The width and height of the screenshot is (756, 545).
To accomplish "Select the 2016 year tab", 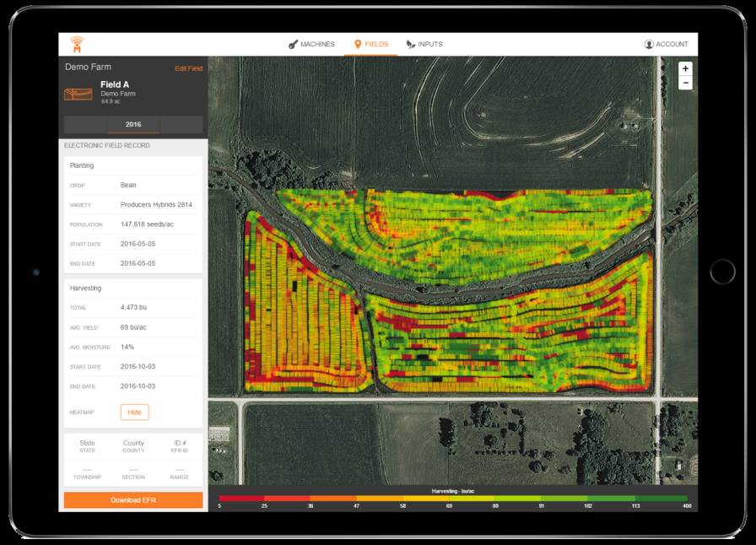I will (133, 124).
